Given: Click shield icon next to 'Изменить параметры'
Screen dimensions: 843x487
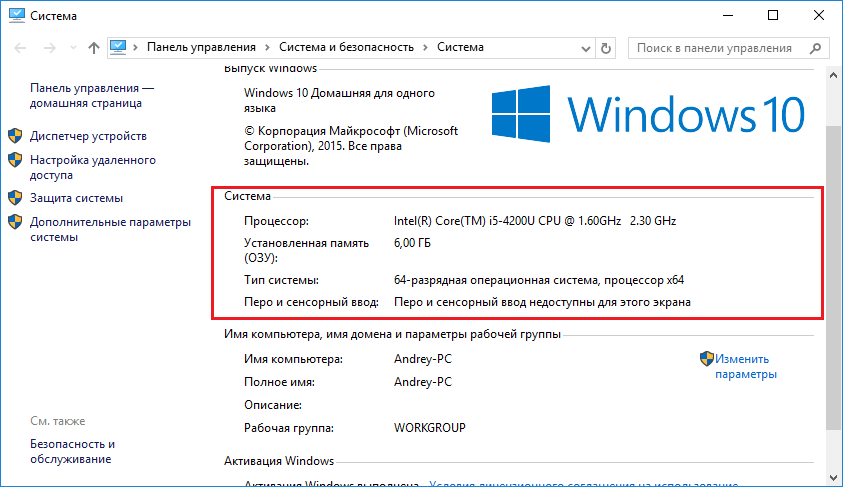Looking at the screenshot, I should click(x=706, y=359).
